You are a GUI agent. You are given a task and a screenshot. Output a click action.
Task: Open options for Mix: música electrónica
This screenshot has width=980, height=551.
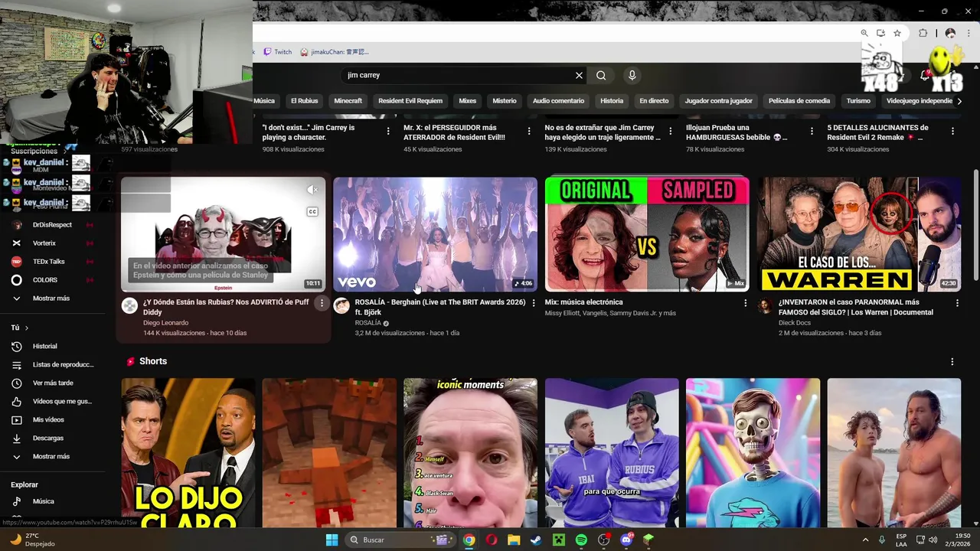pos(746,303)
